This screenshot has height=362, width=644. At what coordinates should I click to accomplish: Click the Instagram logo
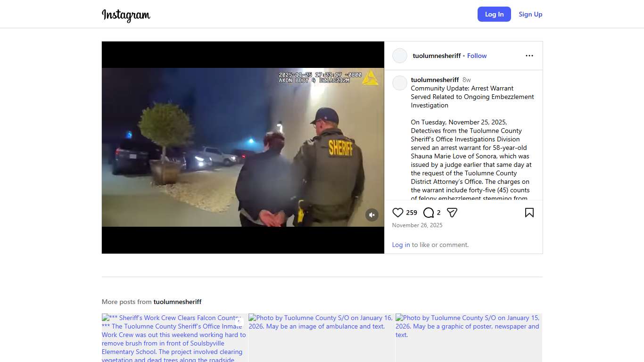coord(126,15)
